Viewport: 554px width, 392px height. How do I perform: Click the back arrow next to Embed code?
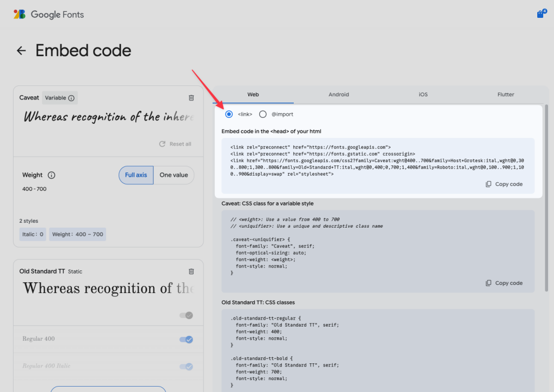coord(21,50)
